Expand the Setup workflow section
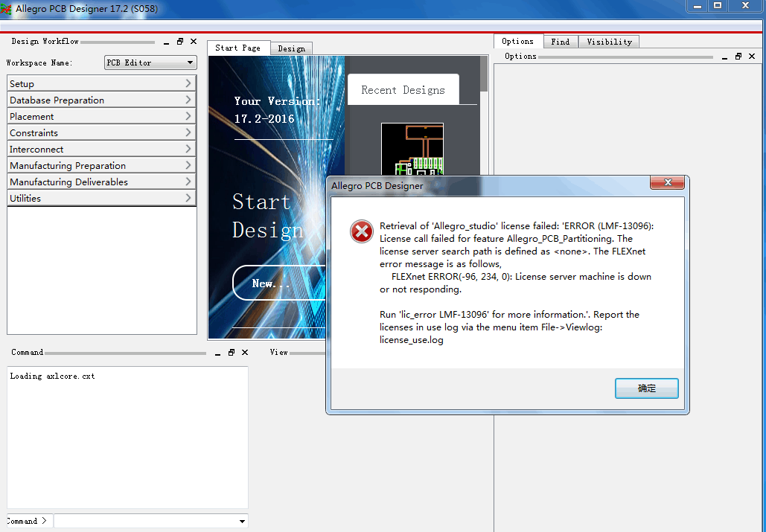This screenshot has height=532, width=766. click(101, 83)
